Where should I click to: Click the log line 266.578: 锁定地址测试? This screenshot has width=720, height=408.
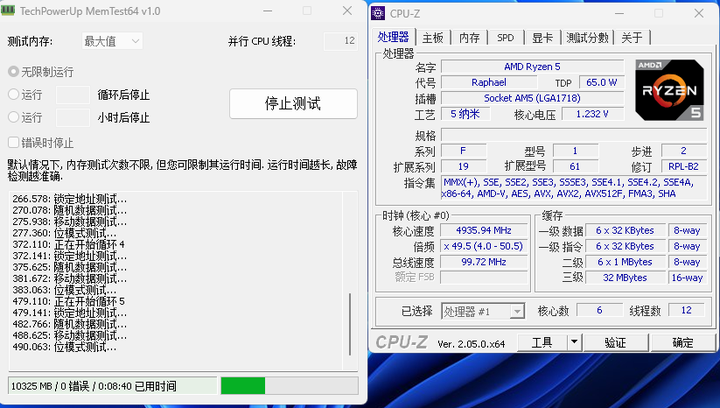[x=70, y=199]
